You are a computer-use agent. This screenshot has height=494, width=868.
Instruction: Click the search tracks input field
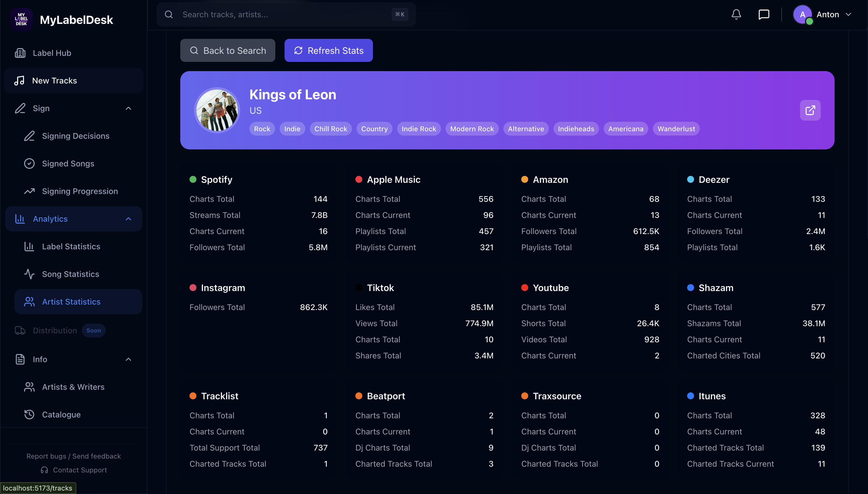(285, 14)
